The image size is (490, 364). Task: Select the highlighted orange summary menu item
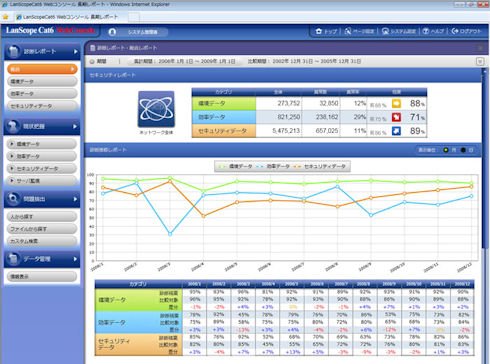[42, 69]
